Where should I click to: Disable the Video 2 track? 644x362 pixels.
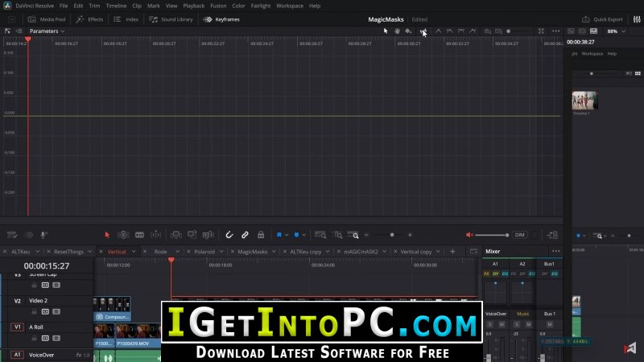[x=56, y=311]
